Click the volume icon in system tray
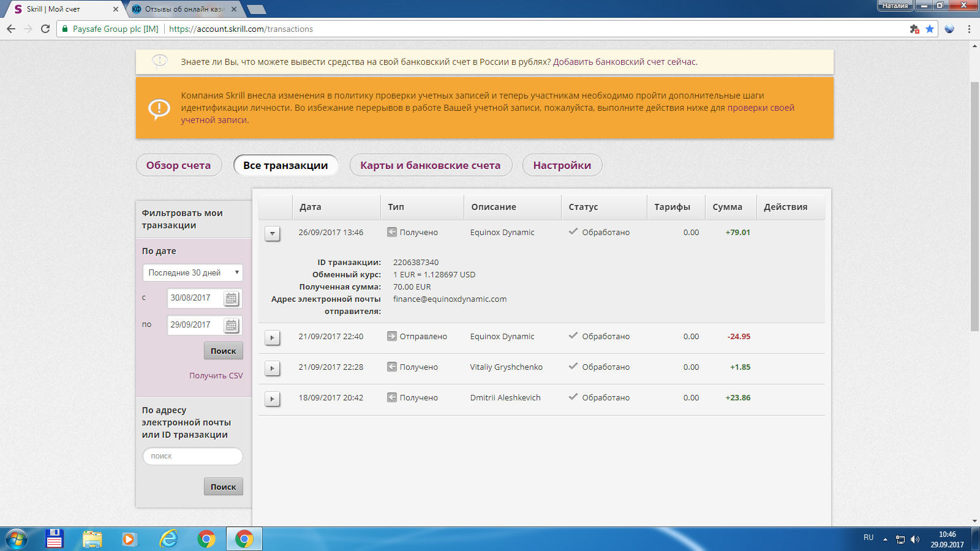 coord(915,539)
